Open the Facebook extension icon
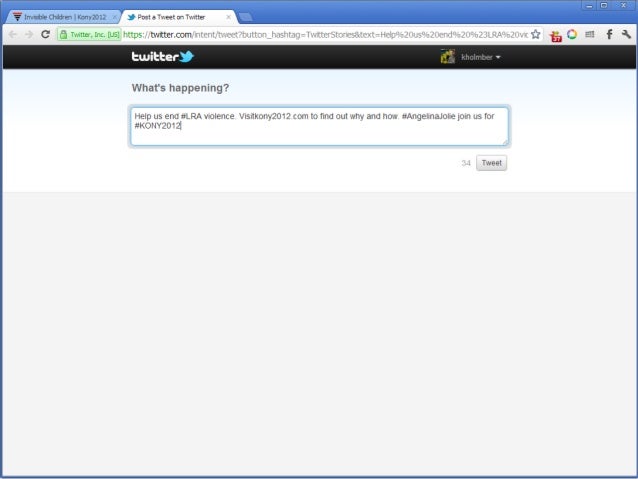This screenshot has width=638, height=479. click(609, 35)
